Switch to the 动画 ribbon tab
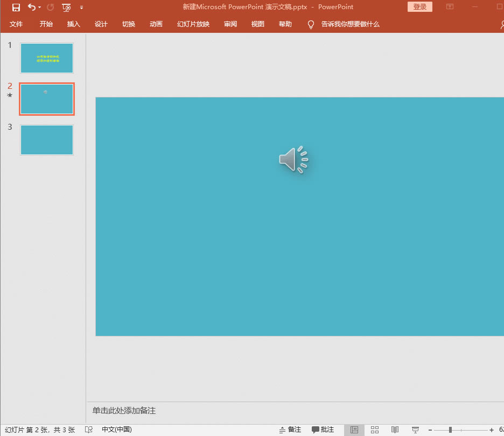The width and height of the screenshot is (504, 436). pyautogui.click(x=156, y=24)
